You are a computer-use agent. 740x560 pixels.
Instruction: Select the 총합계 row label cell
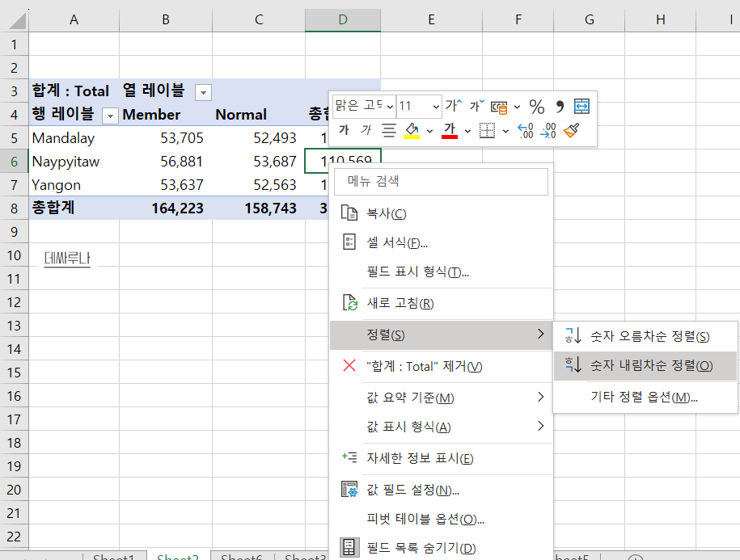point(74,208)
